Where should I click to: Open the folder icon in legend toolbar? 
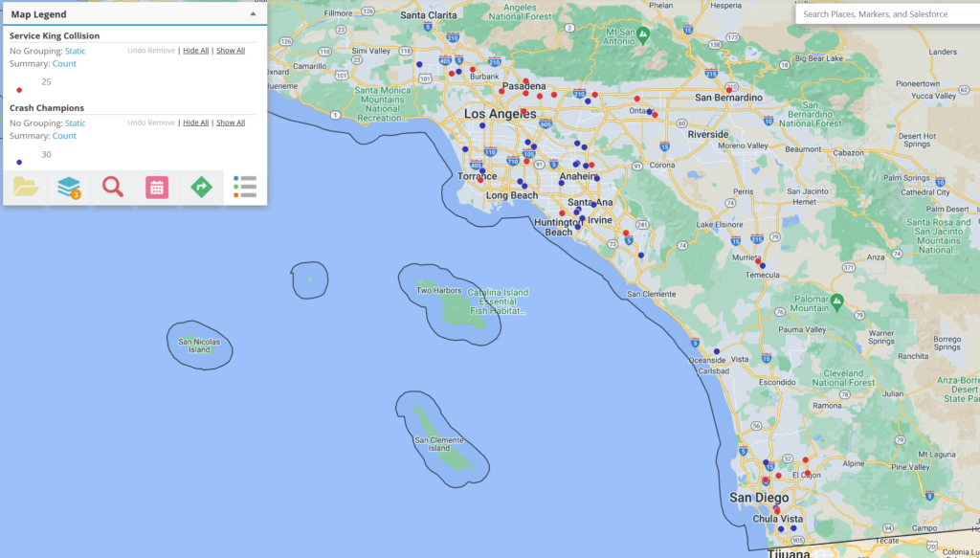pyautogui.click(x=26, y=187)
